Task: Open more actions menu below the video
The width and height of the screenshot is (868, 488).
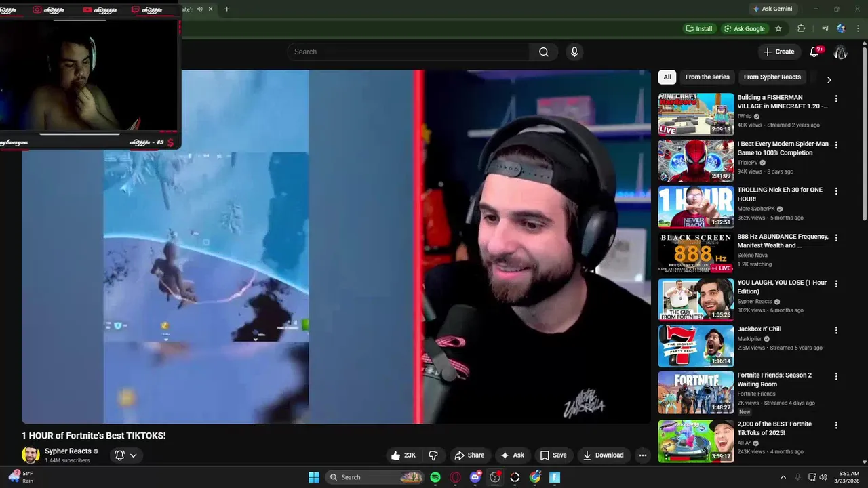Action: point(643,455)
